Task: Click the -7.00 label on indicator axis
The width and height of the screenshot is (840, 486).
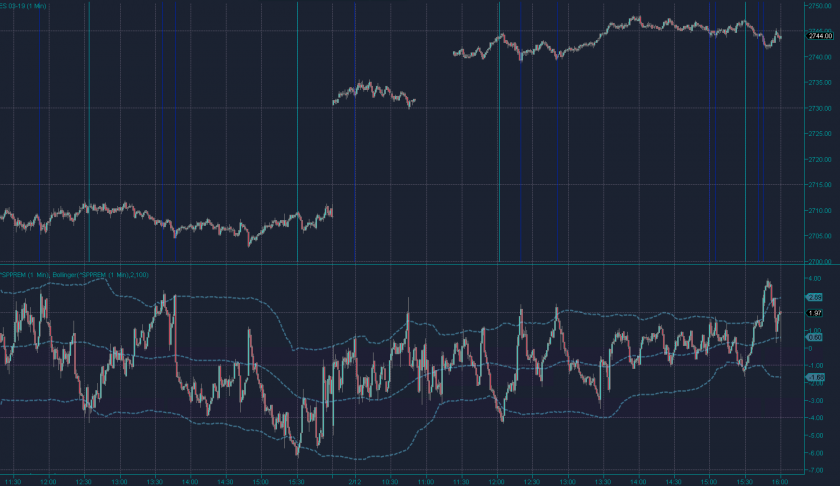Action: click(815, 469)
